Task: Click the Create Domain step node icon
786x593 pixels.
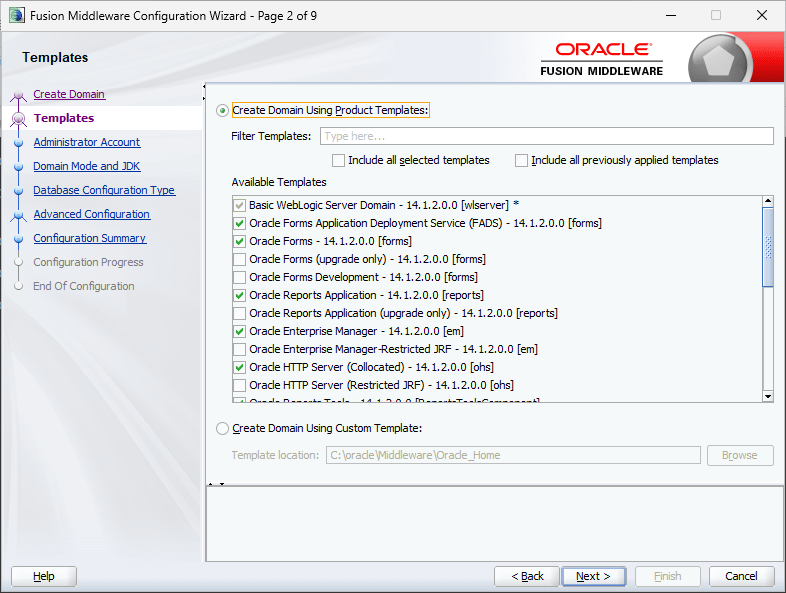Action: pos(19,95)
